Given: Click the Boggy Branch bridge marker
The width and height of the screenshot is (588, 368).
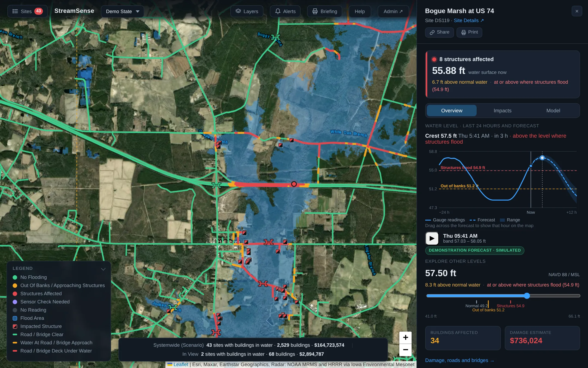Looking at the screenshot, I should point(275,37).
